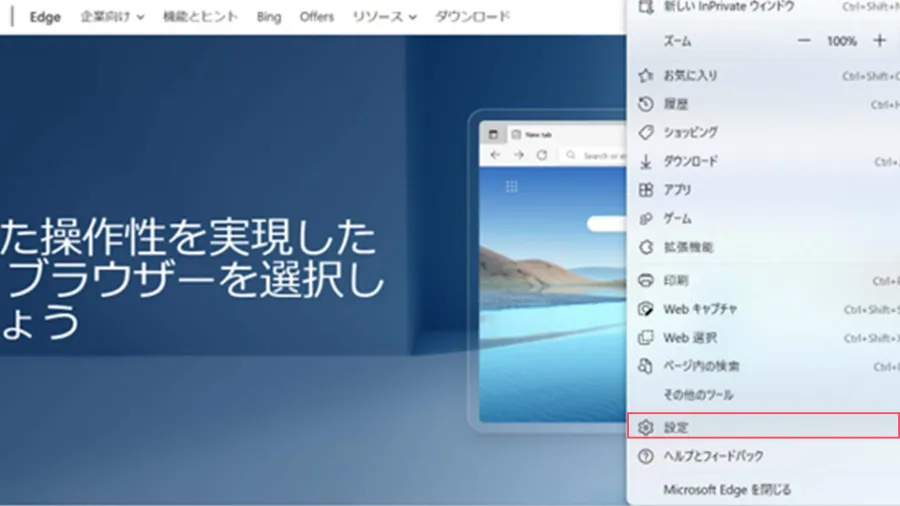Image resolution: width=900 pixels, height=506 pixels.
Task: Select the New tab tab in mockup browser
Action: click(x=567, y=134)
